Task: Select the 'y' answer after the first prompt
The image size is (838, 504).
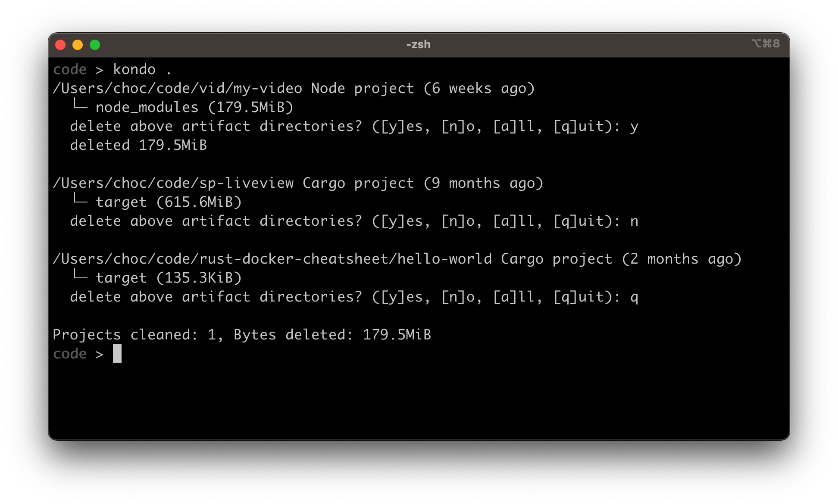Action: [x=635, y=126]
